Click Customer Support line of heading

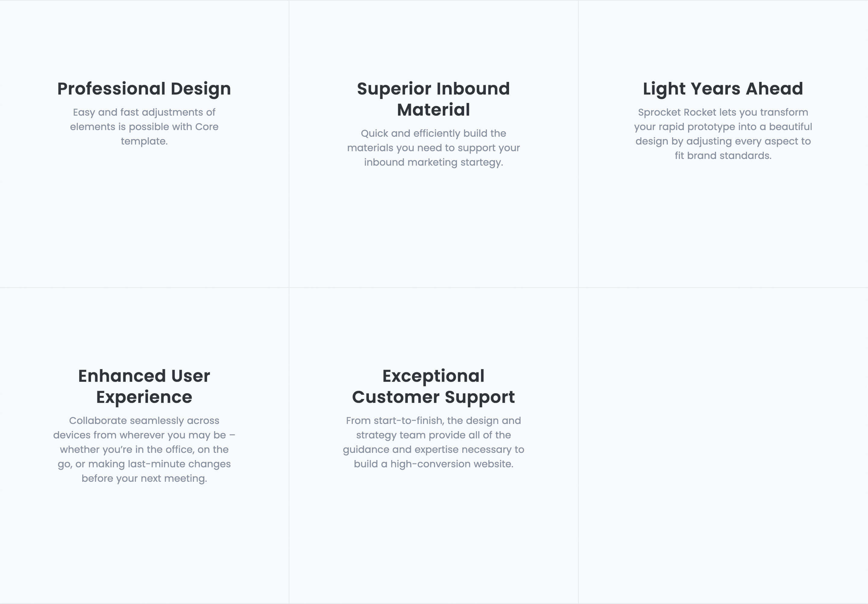(433, 397)
